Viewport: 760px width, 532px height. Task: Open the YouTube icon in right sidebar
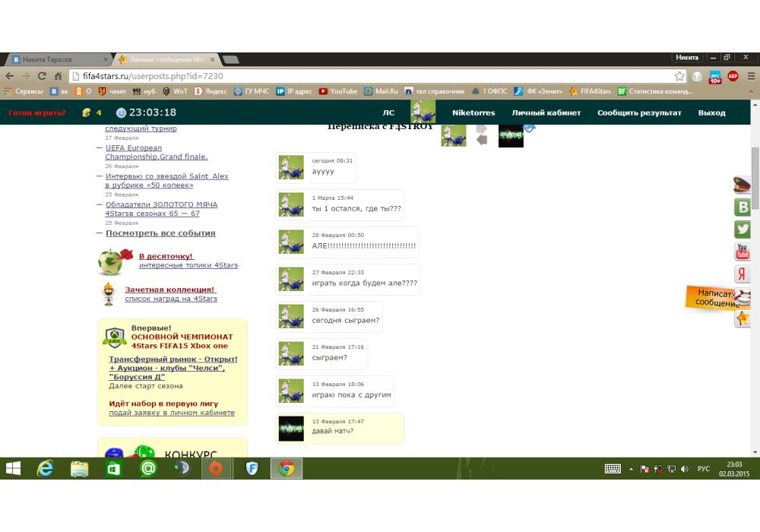(x=742, y=252)
